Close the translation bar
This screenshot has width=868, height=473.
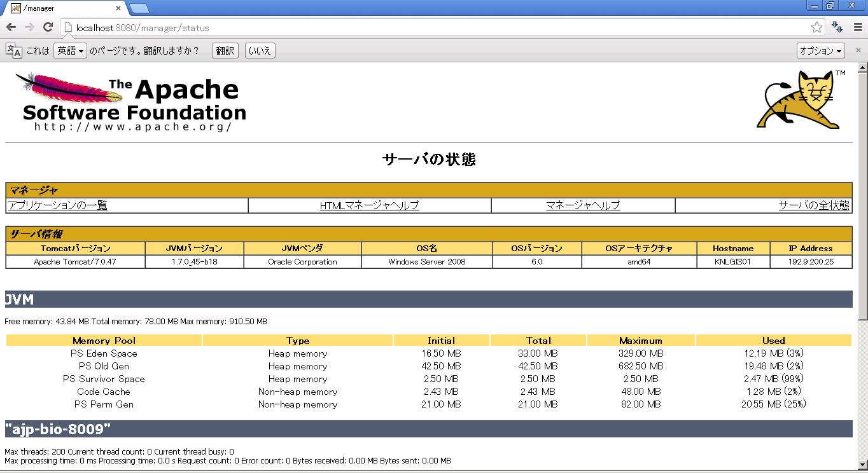tap(858, 51)
